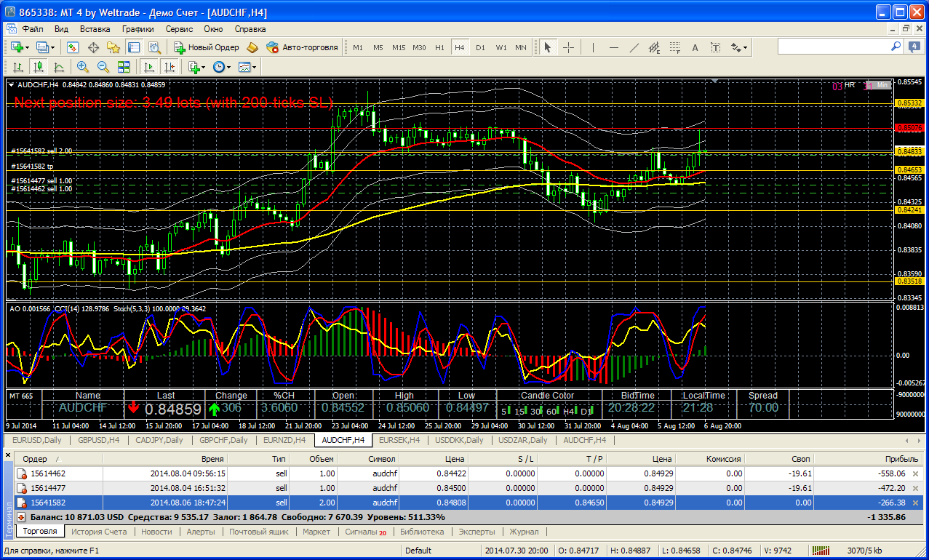The width and height of the screenshot is (929, 560).
Task: Select the D1 timeframe button
Action: pos(480,47)
